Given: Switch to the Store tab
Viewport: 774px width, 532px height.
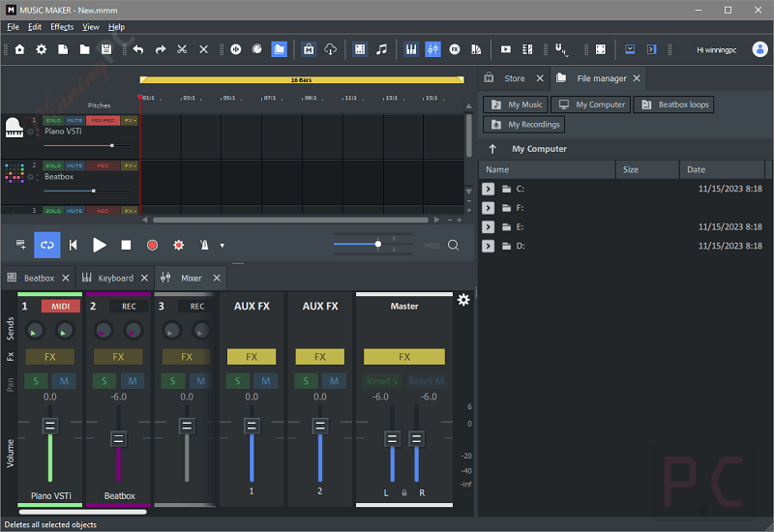Looking at the screenshot, I should tap(514, 78).
